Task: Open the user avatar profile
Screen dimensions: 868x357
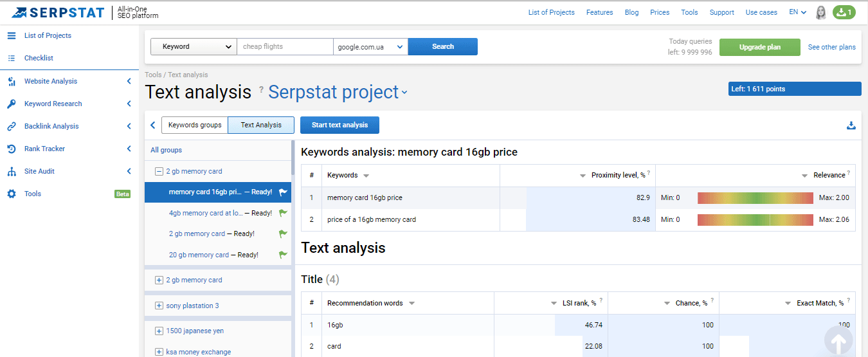Action: click(821, 12)
